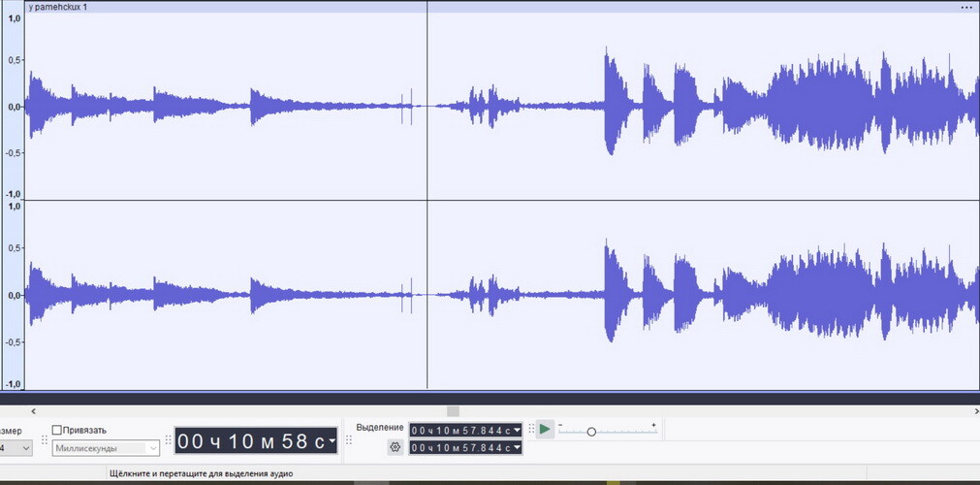The width and height of the screenshot is (980, 485).
Task: Click the grabber handle left of the big time display
Action: point(168,440)
